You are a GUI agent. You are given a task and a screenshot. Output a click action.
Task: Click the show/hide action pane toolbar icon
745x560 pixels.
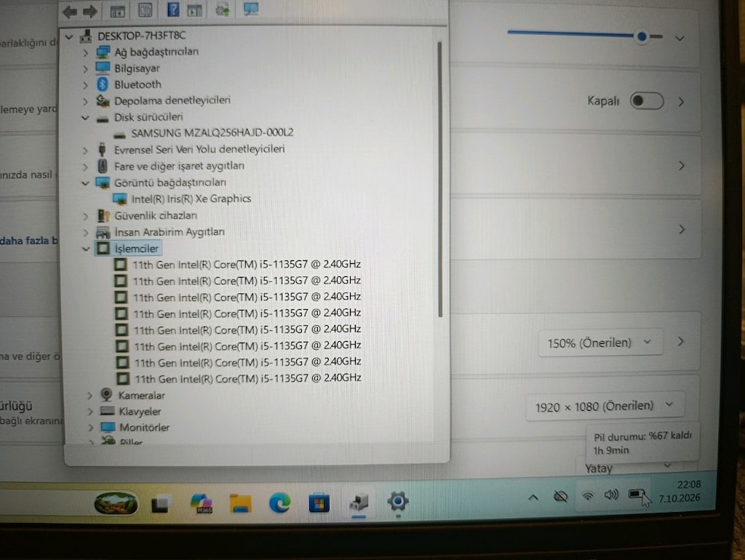(x=195, y=10)
